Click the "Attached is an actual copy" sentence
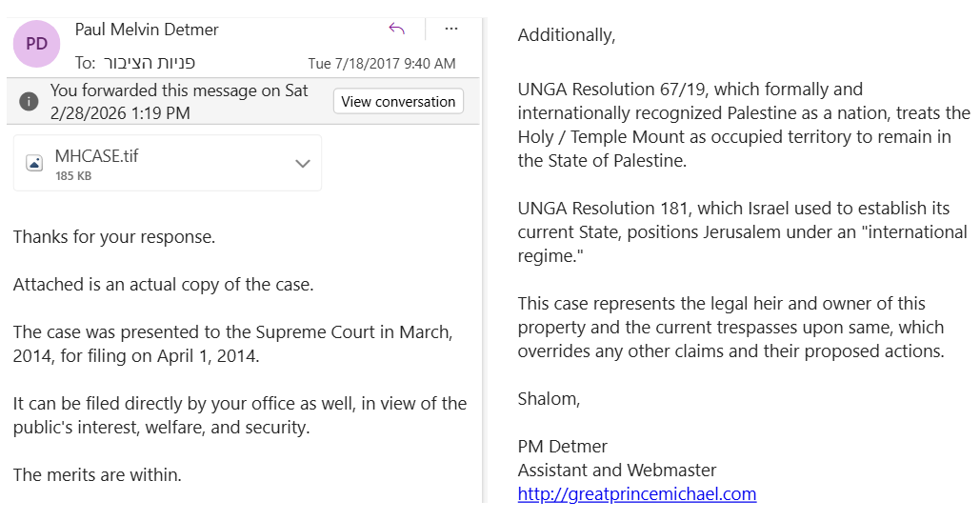980x521 pixels. [163, 284]
